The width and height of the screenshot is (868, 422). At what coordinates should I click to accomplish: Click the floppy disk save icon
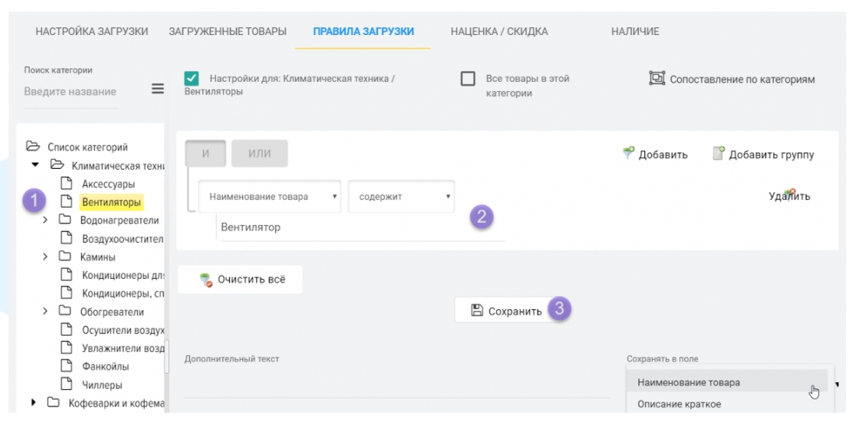point(477,311)
